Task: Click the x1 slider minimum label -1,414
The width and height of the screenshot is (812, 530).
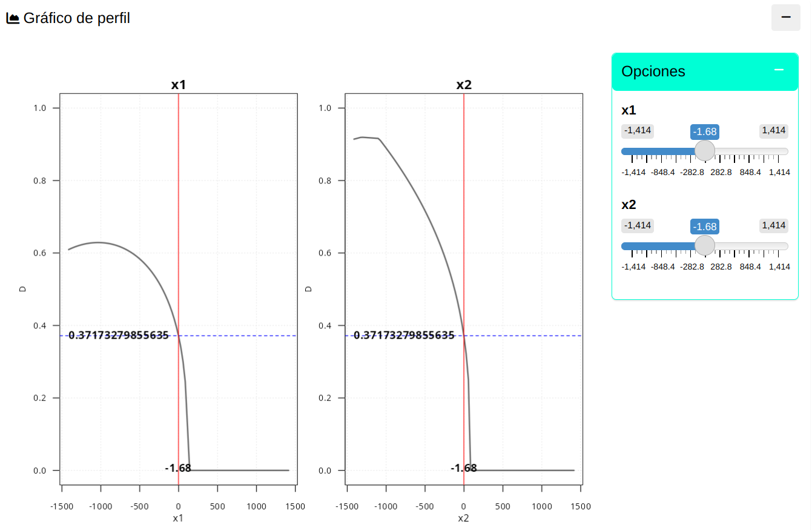Action: pyautogui.click(x=638, y=130)
